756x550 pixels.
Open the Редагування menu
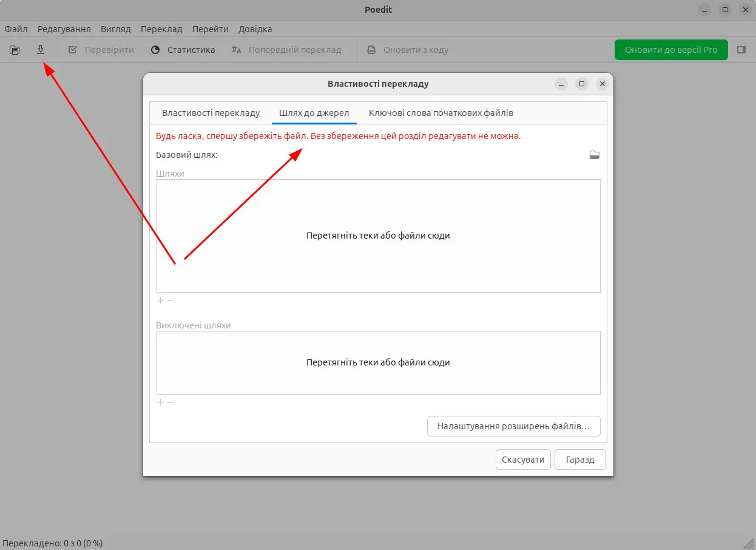(64, 29)
